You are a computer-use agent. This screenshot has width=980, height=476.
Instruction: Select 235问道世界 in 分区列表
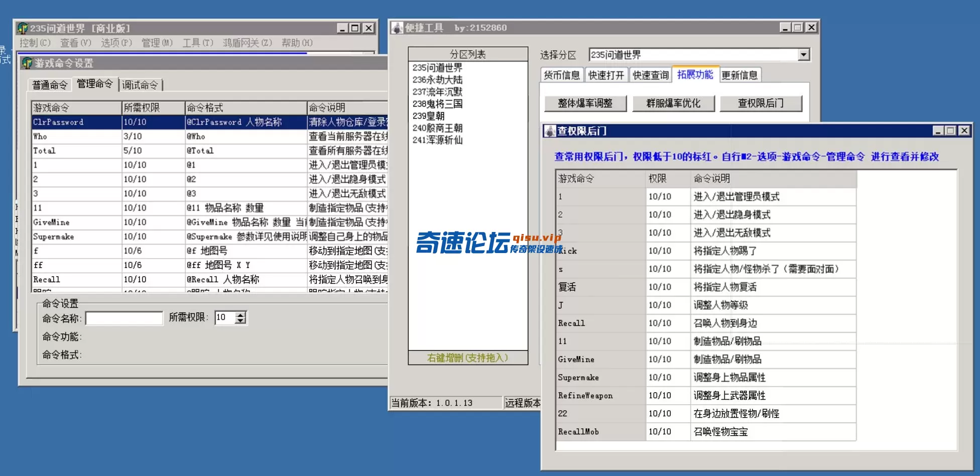(x=437, y=68)
